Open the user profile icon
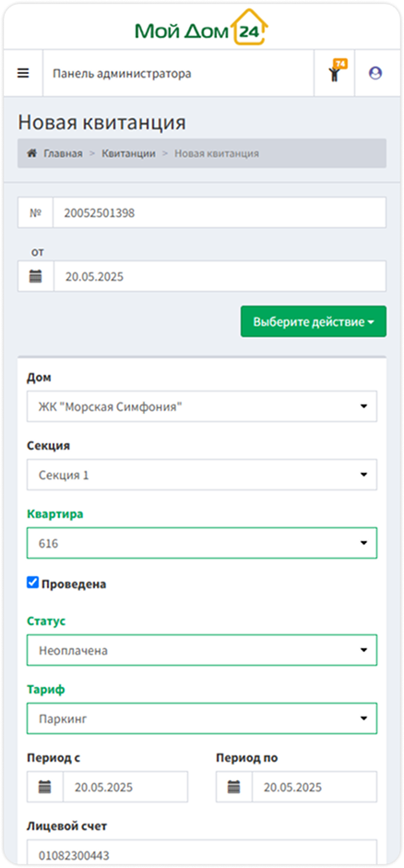The height and width of the screenshot is (868, 404). click(375, 73)
